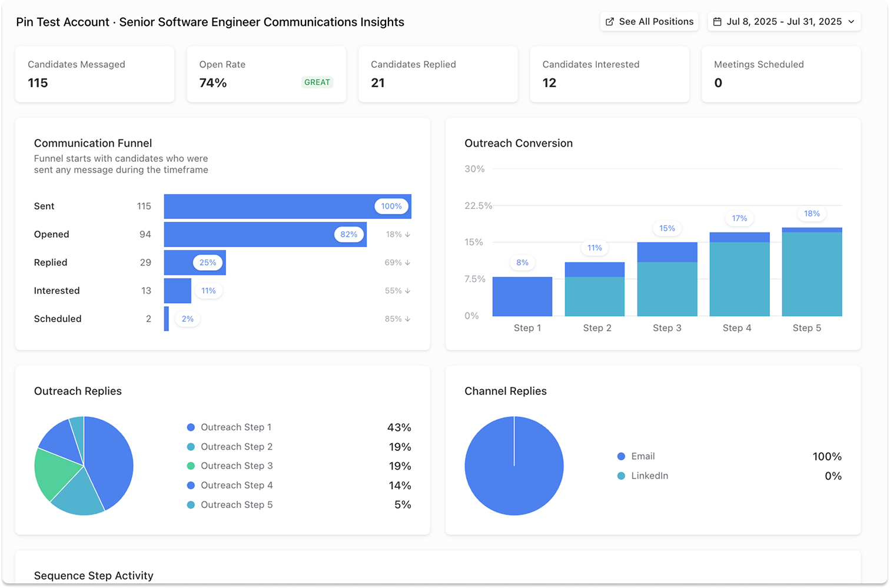
Task: Click the Step 5 bar in Outreach Conversion
Action: tap(812, 274)
